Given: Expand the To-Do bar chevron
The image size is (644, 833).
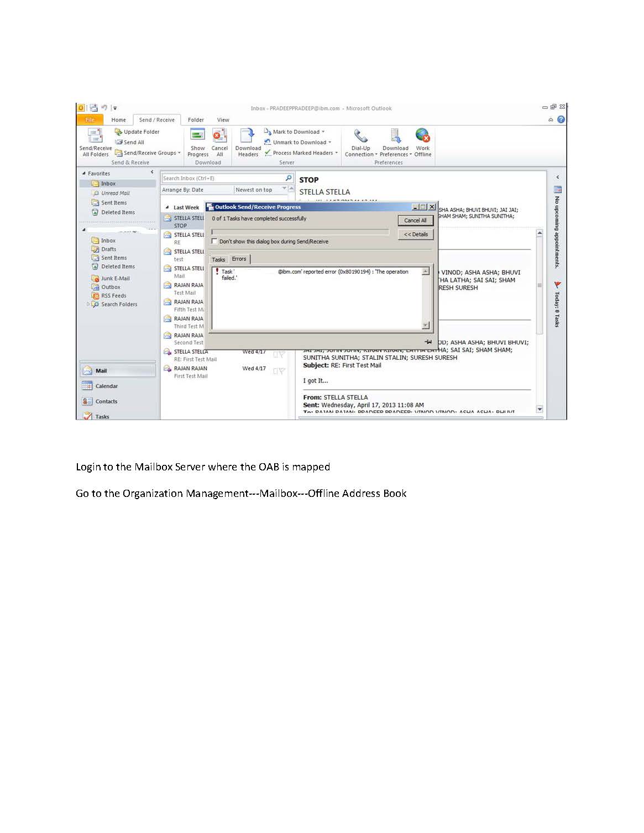Looking at the screenshot, I should 557,177.
